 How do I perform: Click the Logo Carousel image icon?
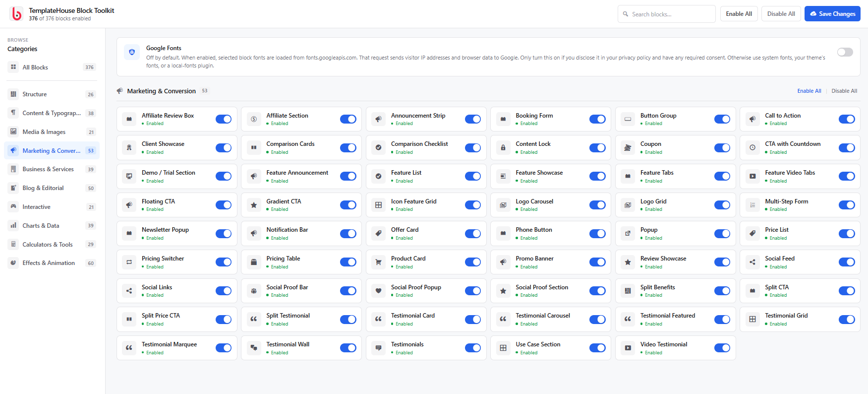pyautogui.click(x=503, y=205)
